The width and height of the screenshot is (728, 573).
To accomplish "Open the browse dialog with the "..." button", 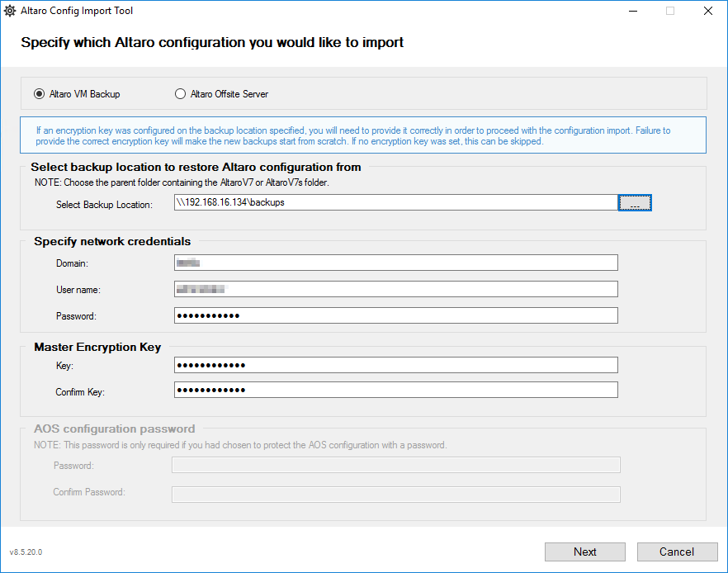I will [x=635, y=203].
